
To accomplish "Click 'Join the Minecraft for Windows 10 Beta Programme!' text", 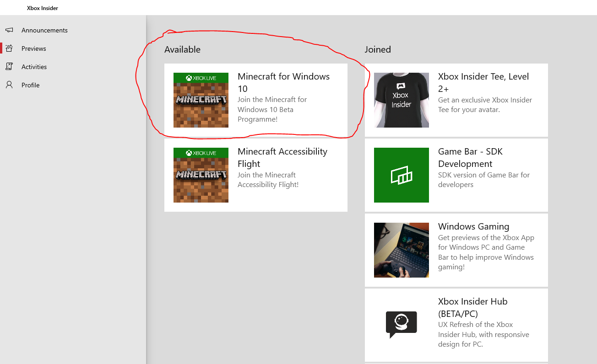I will click(272, 109).
